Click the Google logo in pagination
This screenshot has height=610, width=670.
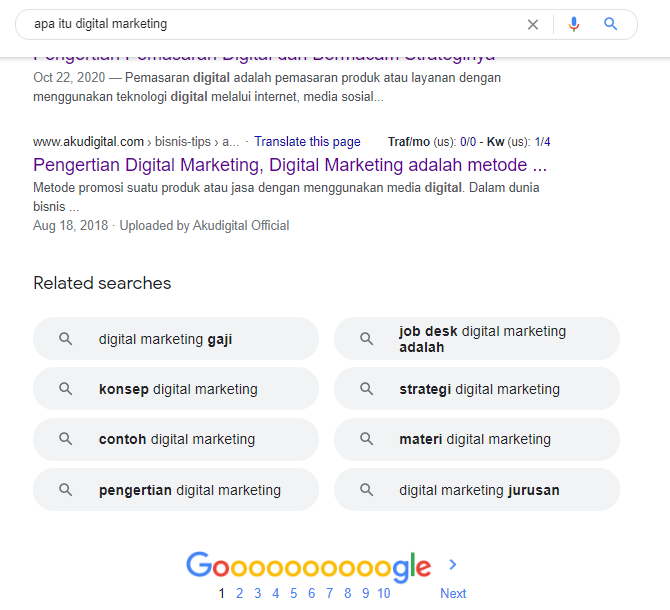[x=308, y=567]
